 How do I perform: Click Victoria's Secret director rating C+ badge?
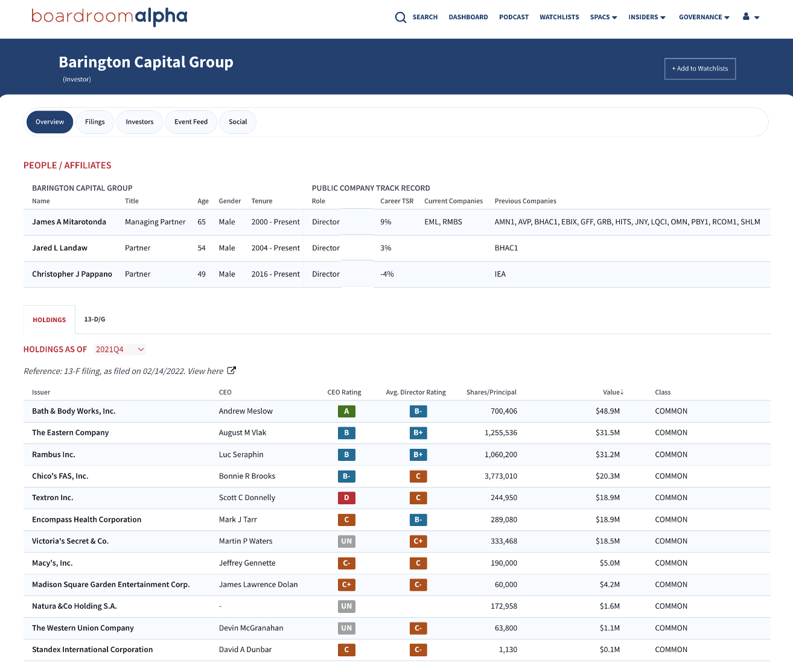[418, 542]
